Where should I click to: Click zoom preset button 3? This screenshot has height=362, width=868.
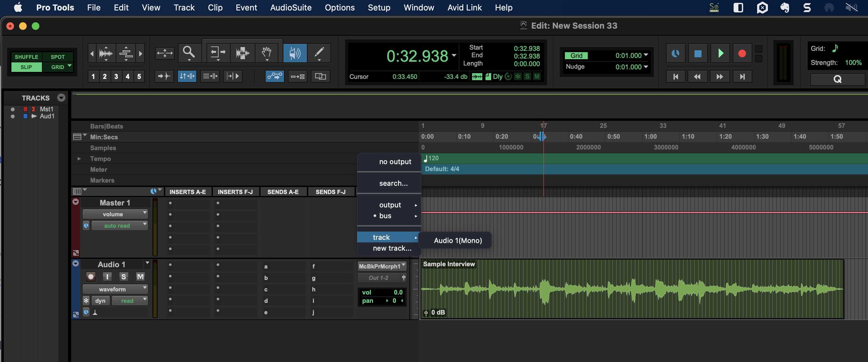tap(116, 77)
